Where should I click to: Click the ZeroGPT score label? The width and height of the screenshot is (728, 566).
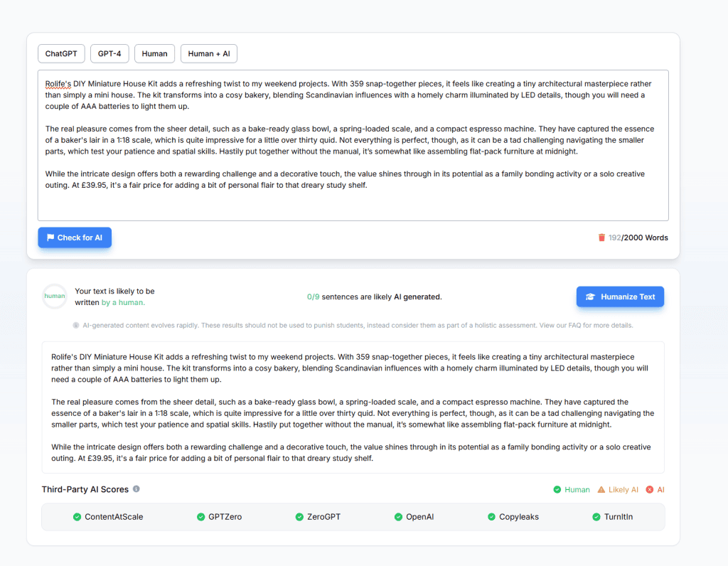click(x=323, y=517)
